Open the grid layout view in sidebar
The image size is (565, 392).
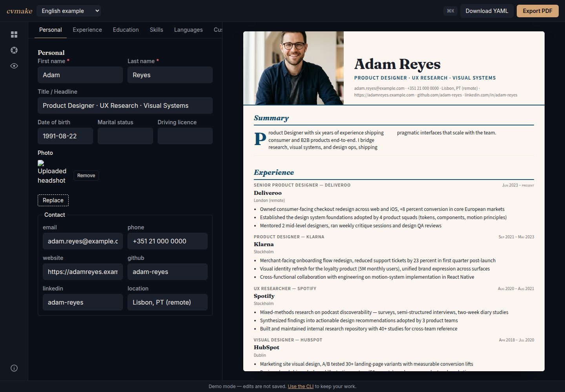14,34
